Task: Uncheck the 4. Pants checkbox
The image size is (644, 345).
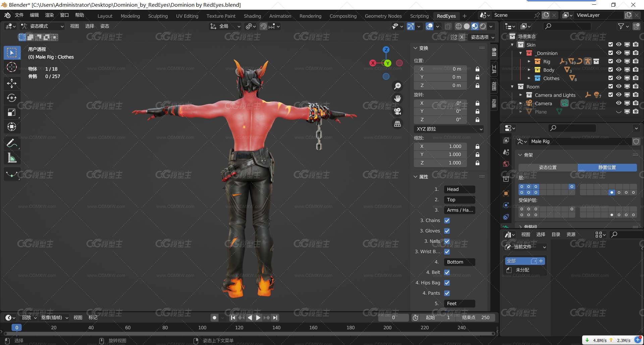Action: [447, 293]
